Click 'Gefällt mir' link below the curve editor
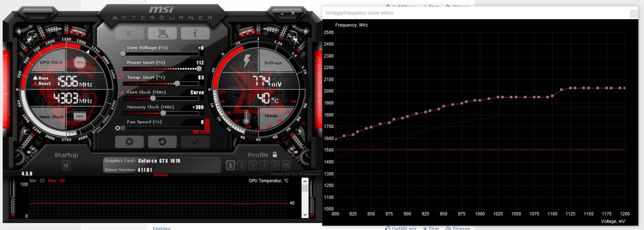Image resolution: width=644 pixels, height=230 pixels. click(x=401, y=228)
